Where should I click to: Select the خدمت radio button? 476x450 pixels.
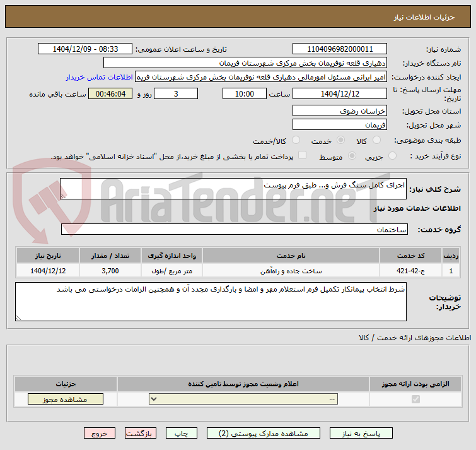coord(340,140)
